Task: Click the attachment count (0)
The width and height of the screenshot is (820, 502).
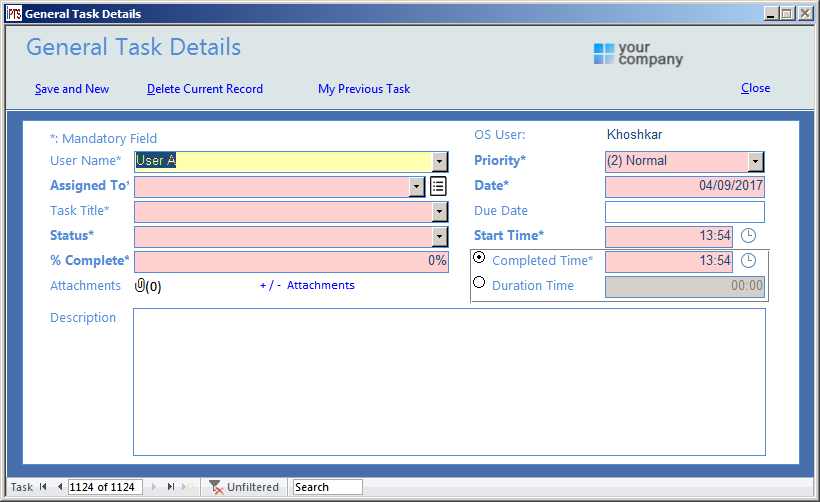Action: tap(153, 287)
